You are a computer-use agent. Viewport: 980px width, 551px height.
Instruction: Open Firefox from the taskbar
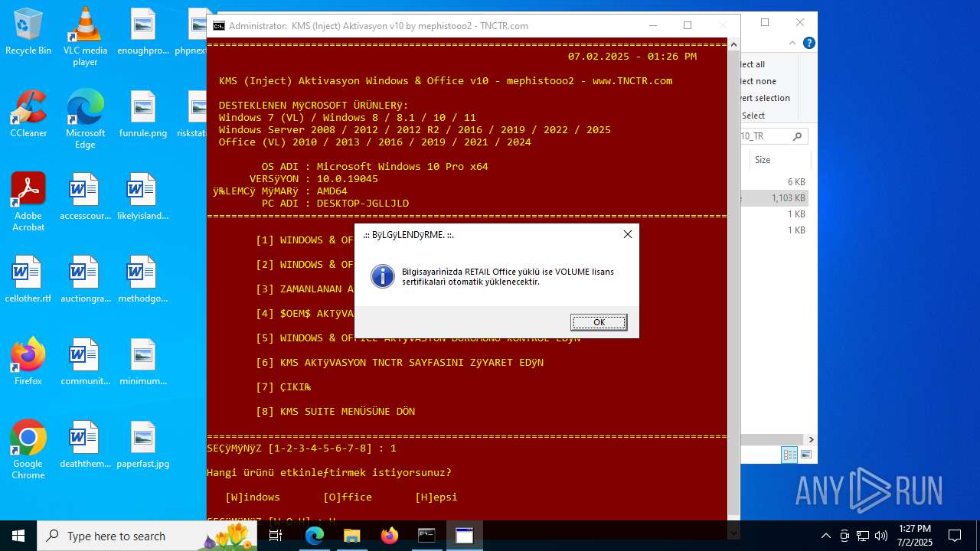coord(389,536)
